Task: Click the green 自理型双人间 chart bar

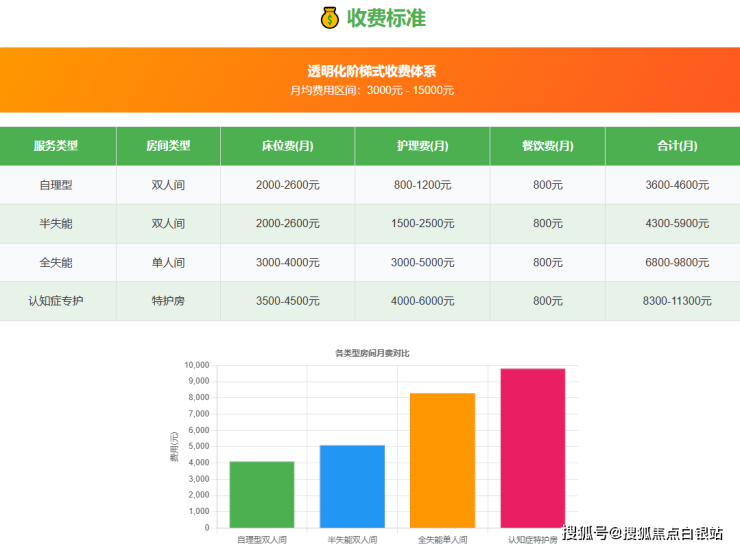Action: 262,495
